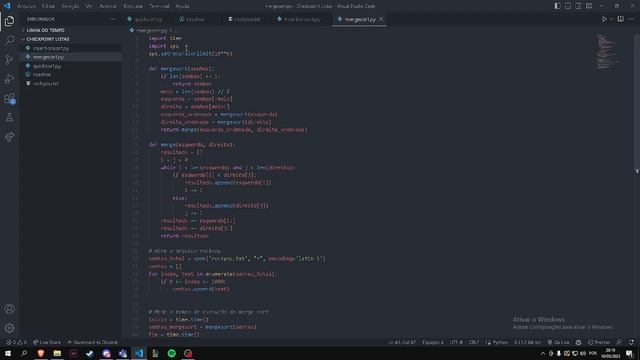
Task: Open the Accounts menu icon
Action: click(x=9, y=309)
